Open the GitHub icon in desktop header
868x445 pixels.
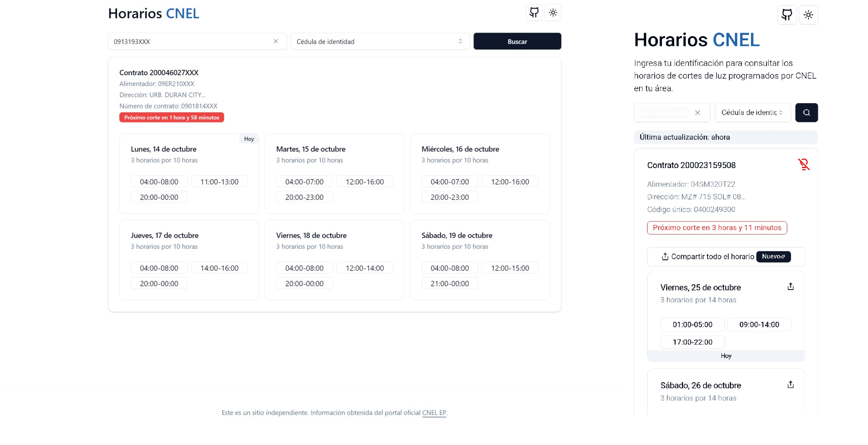pos(534,13)
